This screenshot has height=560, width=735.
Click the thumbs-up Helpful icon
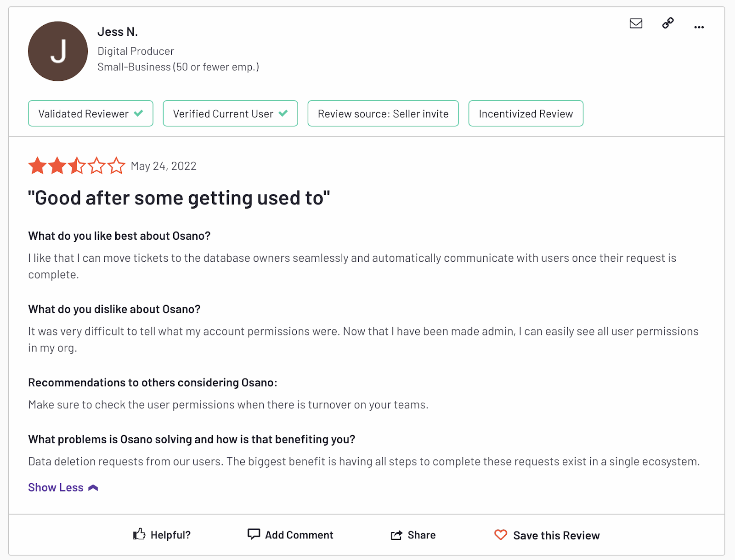[139, 534]
